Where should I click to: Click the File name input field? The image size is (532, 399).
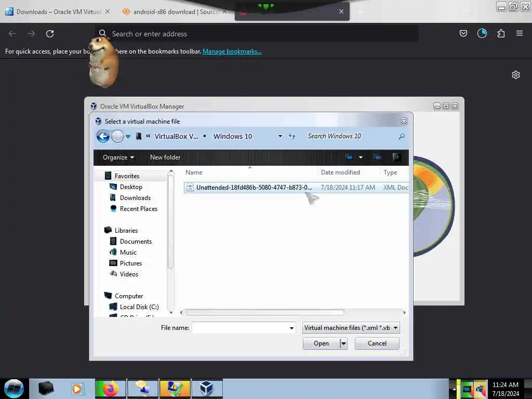[240, 328]
